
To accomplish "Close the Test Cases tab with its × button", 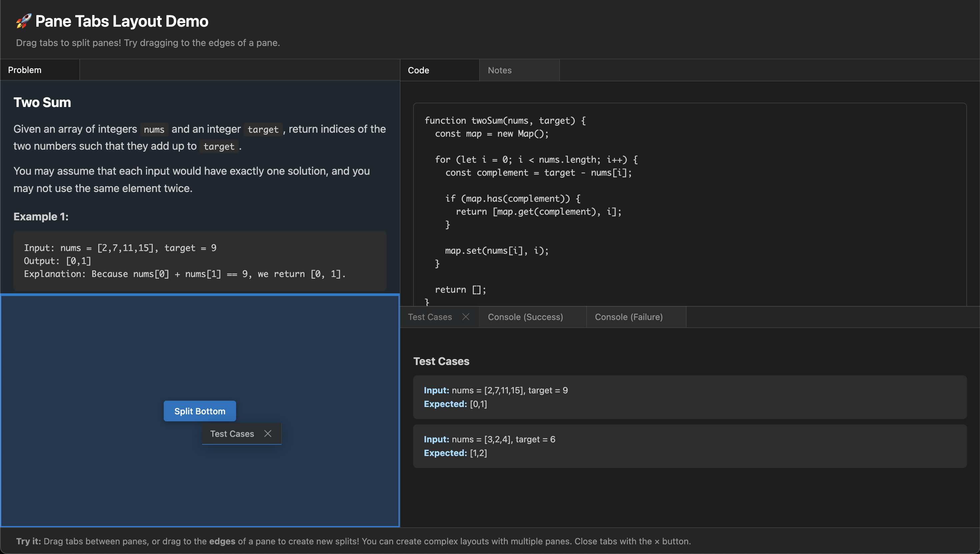I will click(x=466, y=317).
